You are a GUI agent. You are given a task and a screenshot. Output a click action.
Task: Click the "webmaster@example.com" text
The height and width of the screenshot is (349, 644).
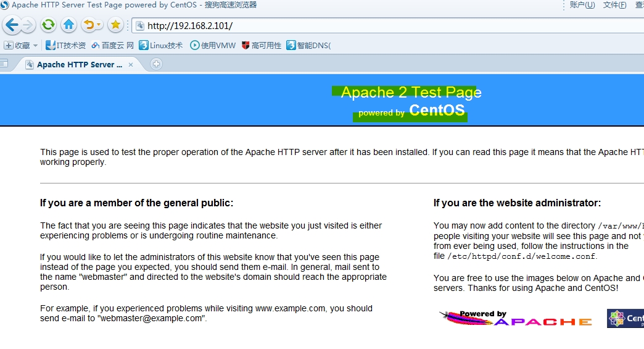click(151, 319)
